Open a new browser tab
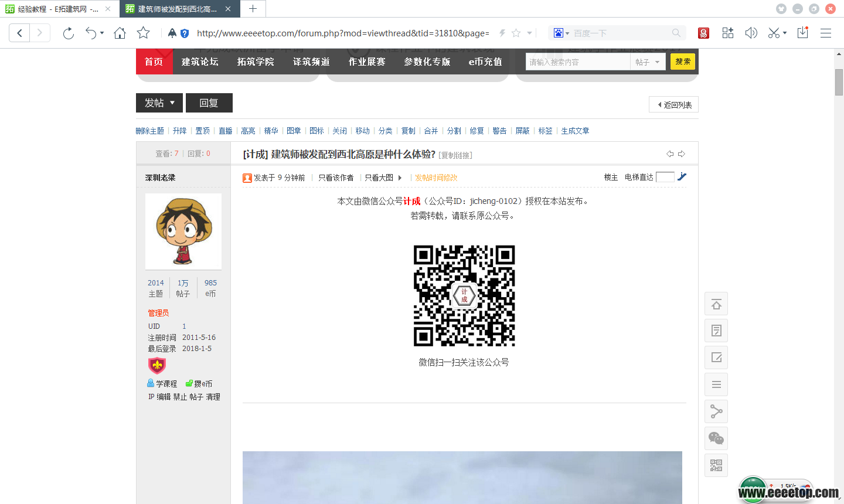 pyautogui.click(x=253, y=9)
